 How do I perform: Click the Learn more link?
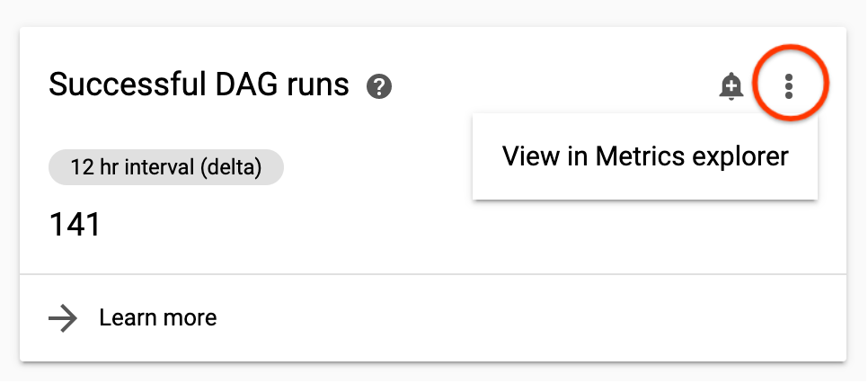(157, 317)
